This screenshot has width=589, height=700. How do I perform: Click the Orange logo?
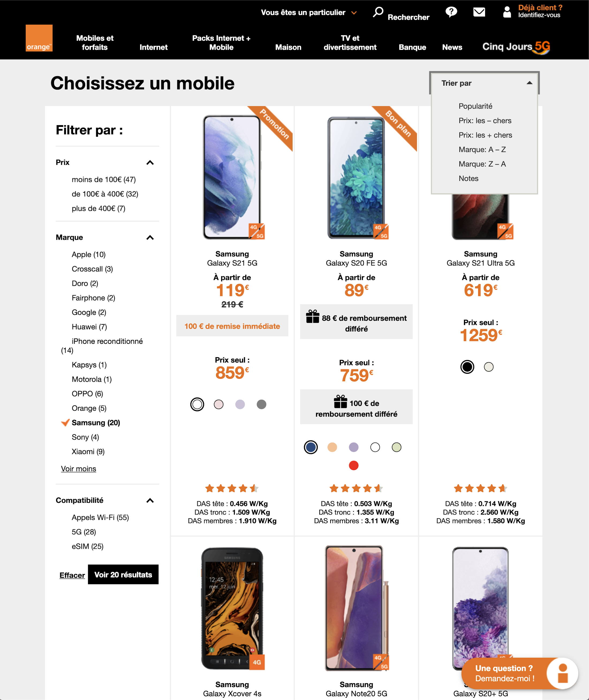39,38
